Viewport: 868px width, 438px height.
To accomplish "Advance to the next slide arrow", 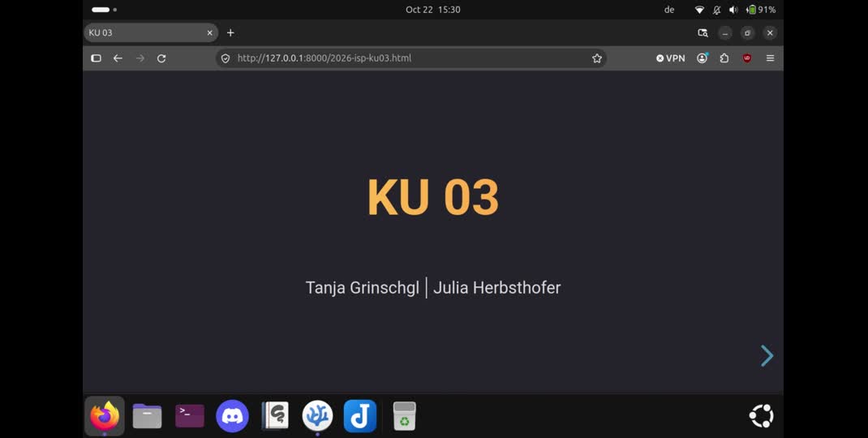I will click(767, 355).
